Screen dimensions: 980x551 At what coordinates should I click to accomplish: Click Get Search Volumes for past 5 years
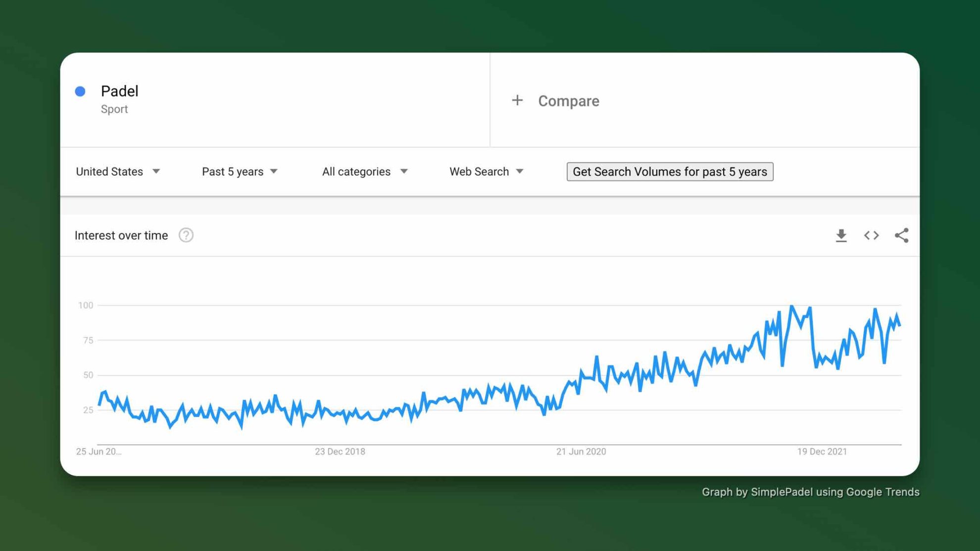[670, 172]
